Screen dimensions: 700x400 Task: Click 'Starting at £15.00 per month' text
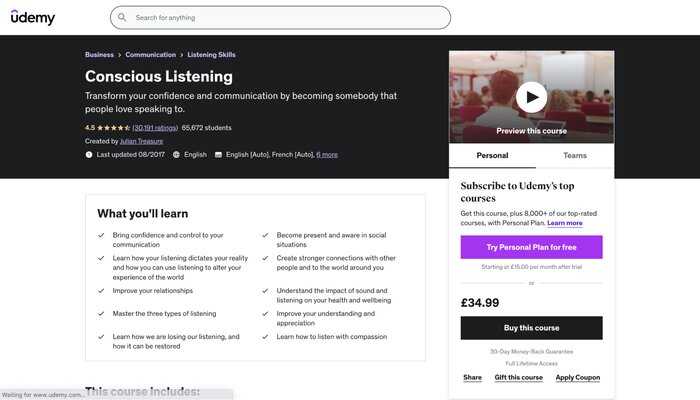pos(531,267)
